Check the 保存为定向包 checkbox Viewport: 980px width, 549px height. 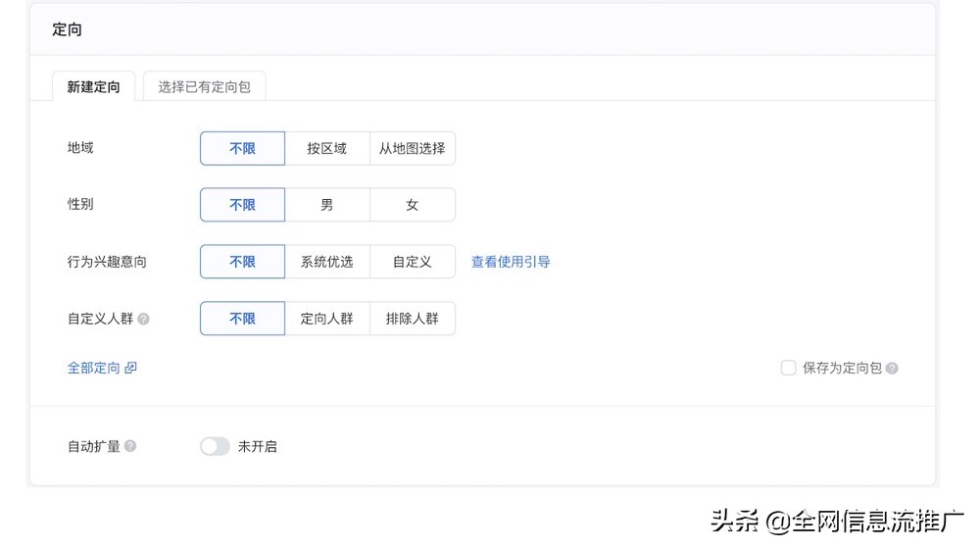tap(788, 368)
